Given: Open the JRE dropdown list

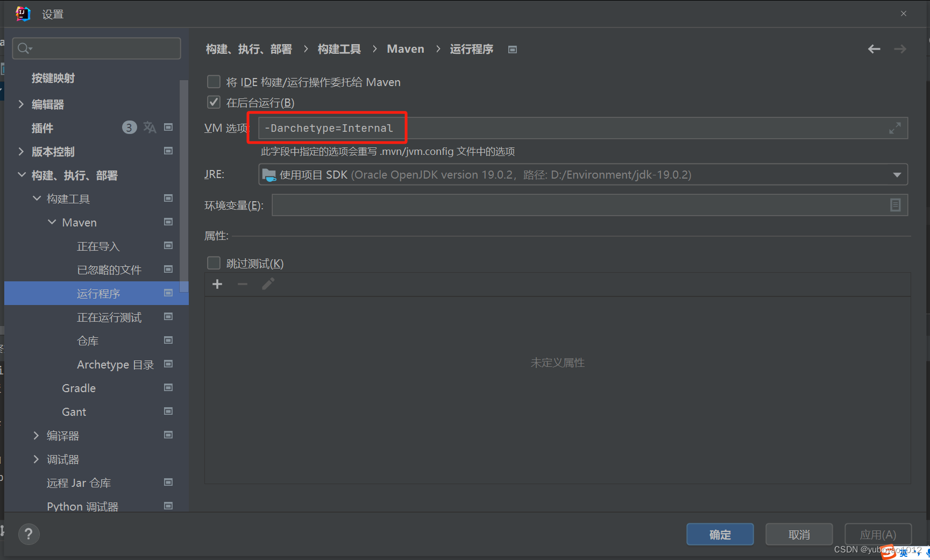Looking at the screenshot, I should tap(897, 175).
